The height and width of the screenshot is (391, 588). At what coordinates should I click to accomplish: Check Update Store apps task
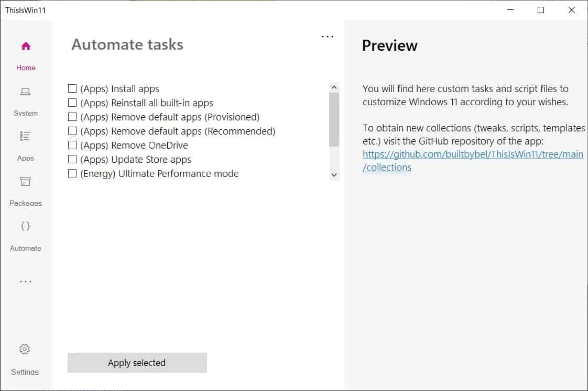(72, 159)
